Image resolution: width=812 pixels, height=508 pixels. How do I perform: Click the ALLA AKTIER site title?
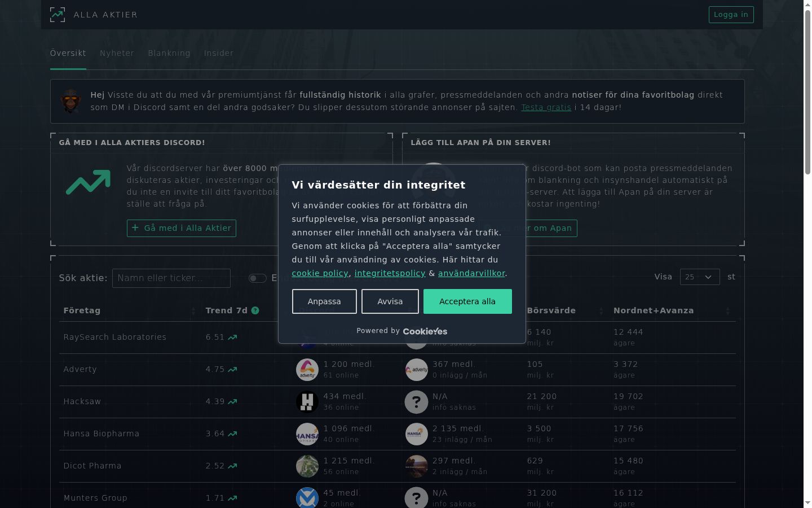pyautogui.click(x=105, y=15)
